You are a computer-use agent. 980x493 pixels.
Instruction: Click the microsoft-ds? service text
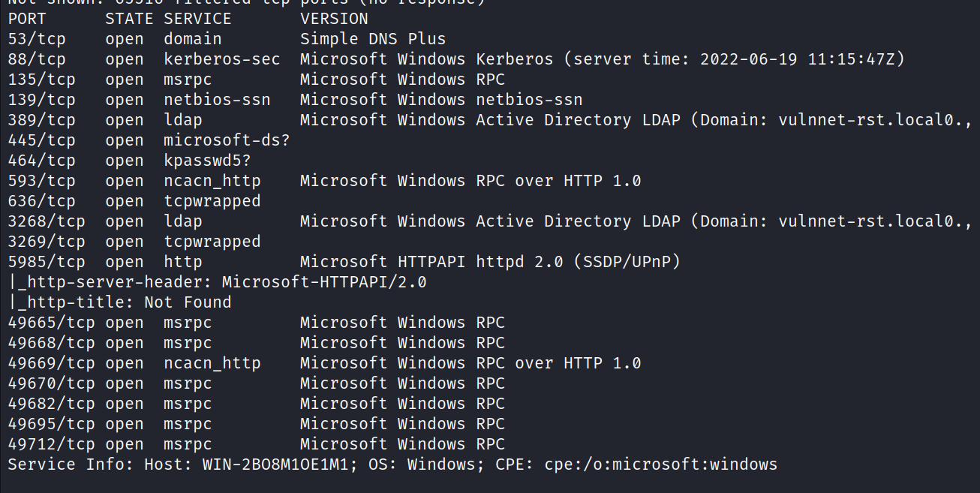click(x=227, y=140)
